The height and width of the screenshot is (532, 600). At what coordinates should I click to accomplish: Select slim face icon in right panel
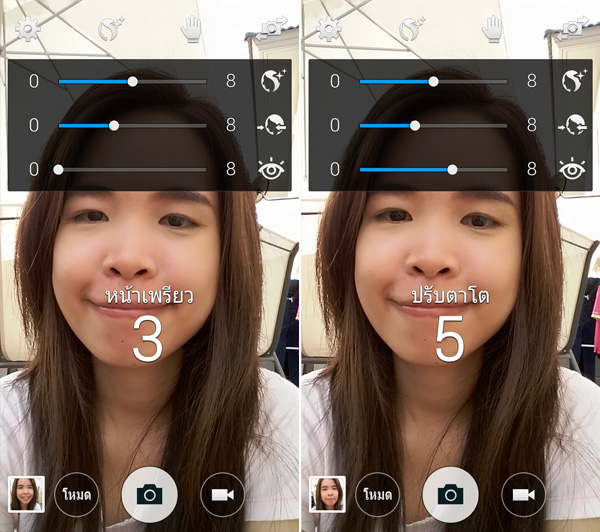point(573,125)
